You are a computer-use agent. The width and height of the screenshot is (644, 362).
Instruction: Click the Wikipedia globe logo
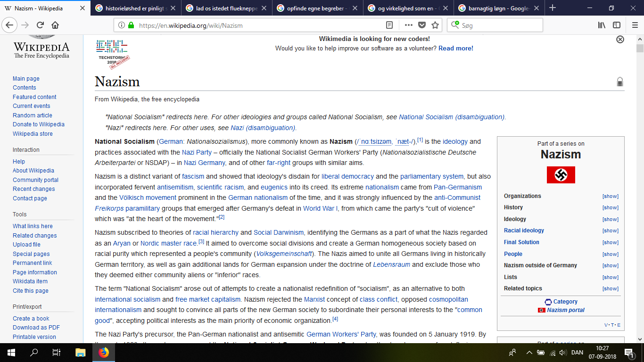point(41,47)
